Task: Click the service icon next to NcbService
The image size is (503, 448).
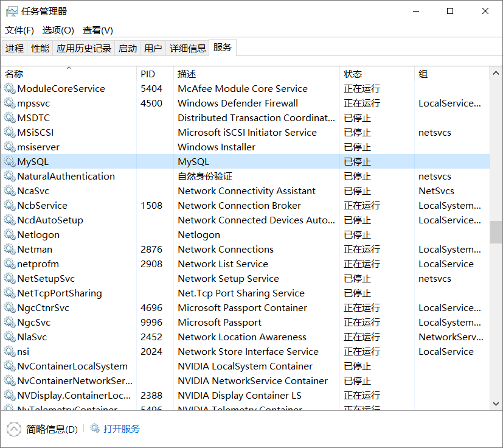Action: coord(10,205)
